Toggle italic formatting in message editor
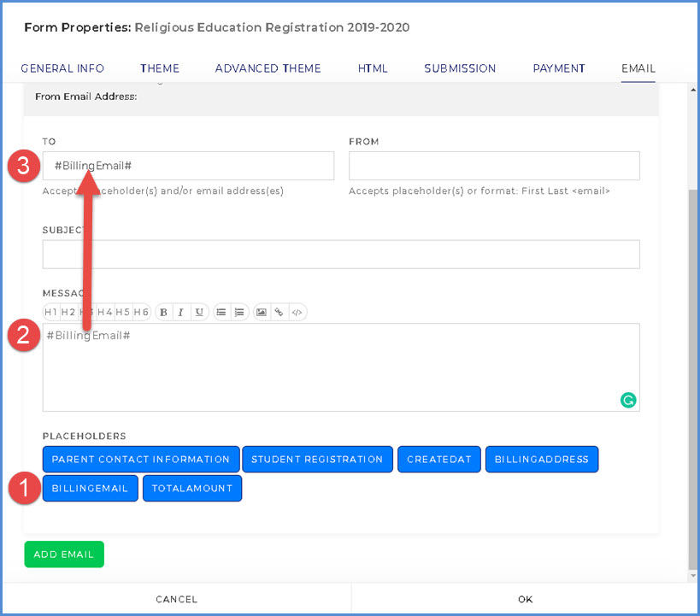 click(181, 313)
